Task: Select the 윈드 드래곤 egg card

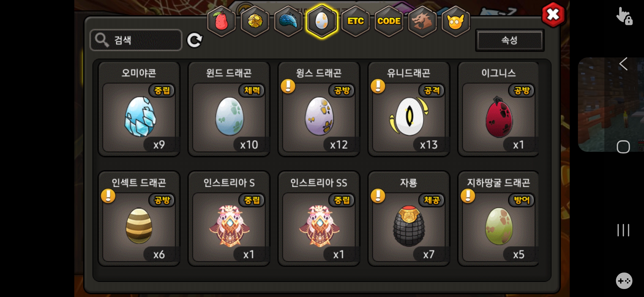Action: pyautogui.click(x=229, y=109)
